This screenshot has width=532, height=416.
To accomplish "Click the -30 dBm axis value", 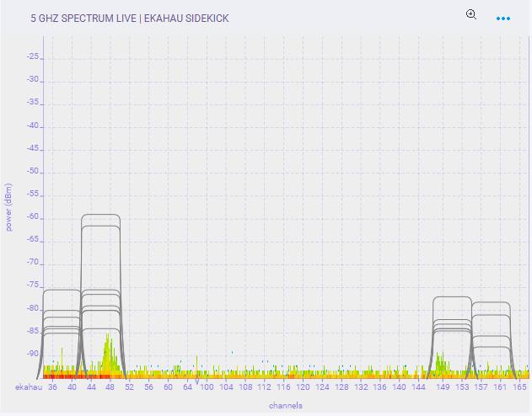I will 33,80.
